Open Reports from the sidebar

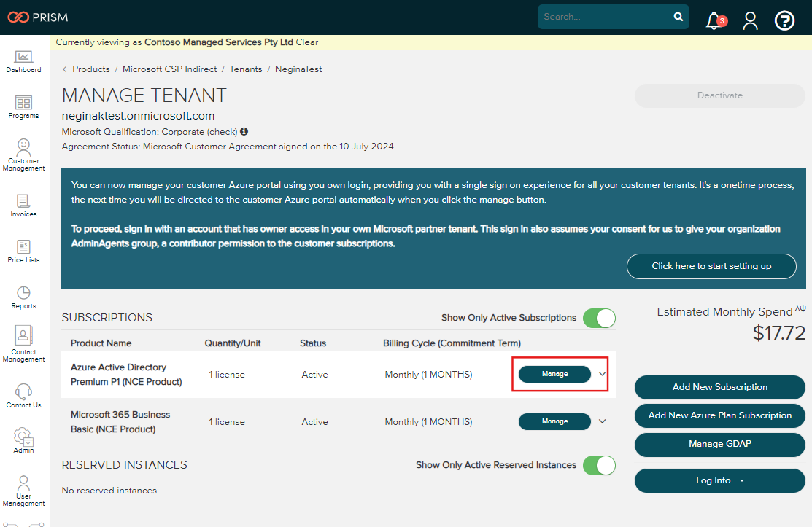(x=23, y=297)
